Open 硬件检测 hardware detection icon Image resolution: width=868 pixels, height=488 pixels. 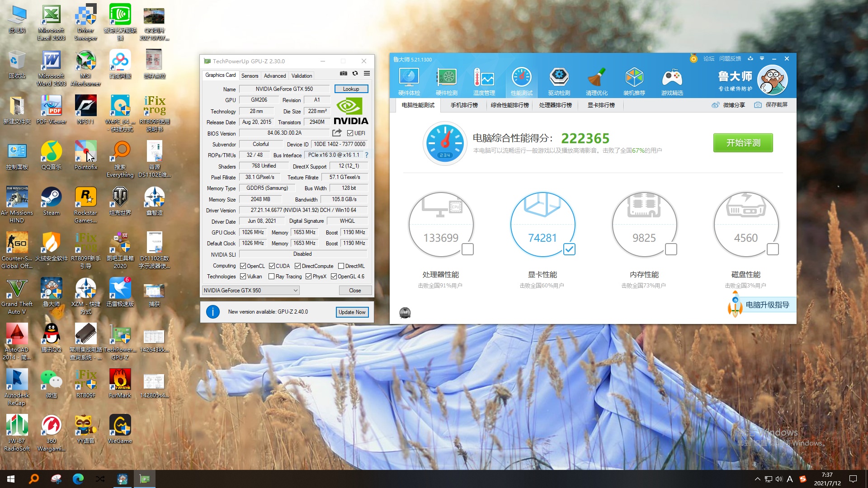(x=447, y=82)
